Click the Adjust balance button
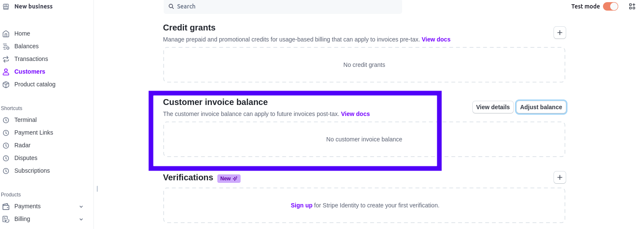Image resolution: width=644 pixels, height=229 pixels. (541, 107)
